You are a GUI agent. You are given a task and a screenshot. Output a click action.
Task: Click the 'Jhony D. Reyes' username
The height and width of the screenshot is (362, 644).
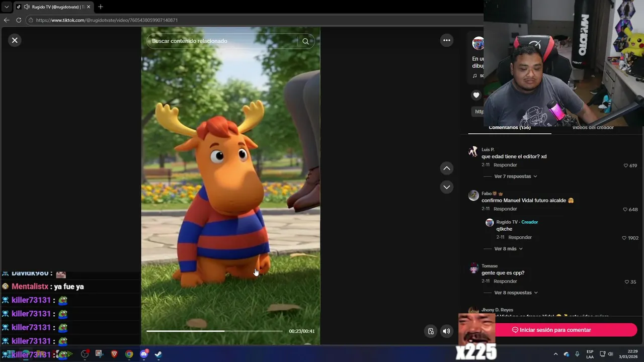coord(498,310)
